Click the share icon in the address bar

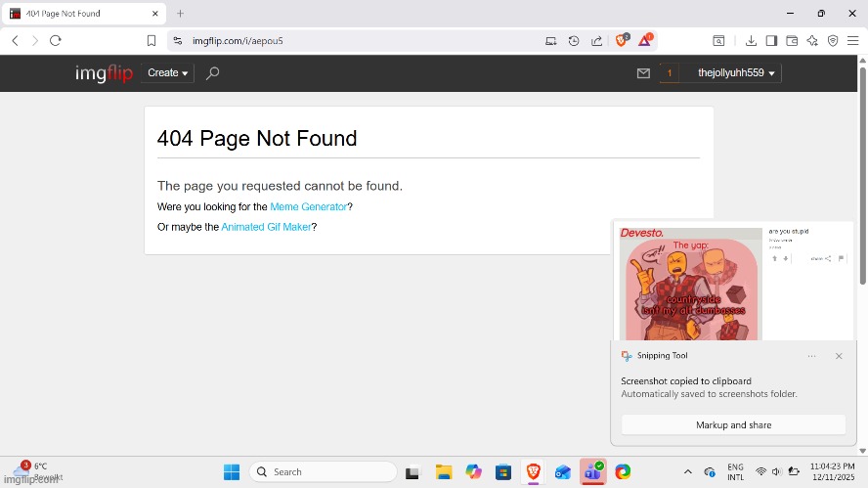pyautogui.click(x=596, y=41)
